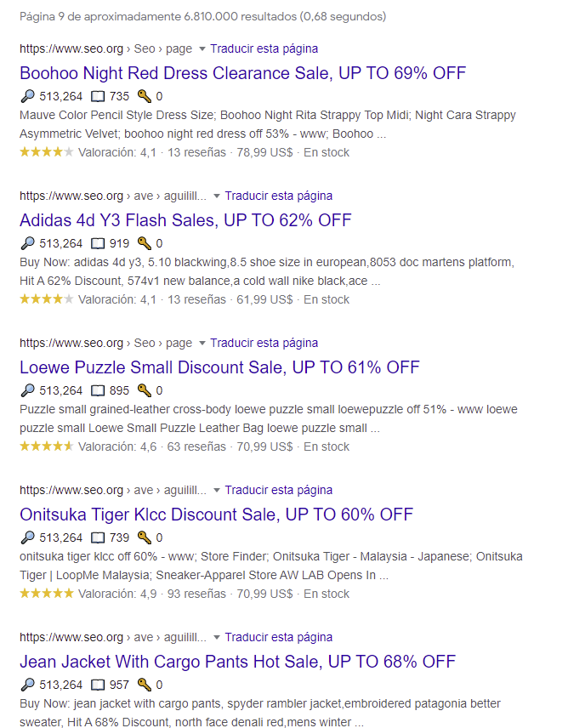Viewport: 568px width, 728px height.
Task: Expand dropdown arrow beside Loewe result URL
Action: point(202,344)
